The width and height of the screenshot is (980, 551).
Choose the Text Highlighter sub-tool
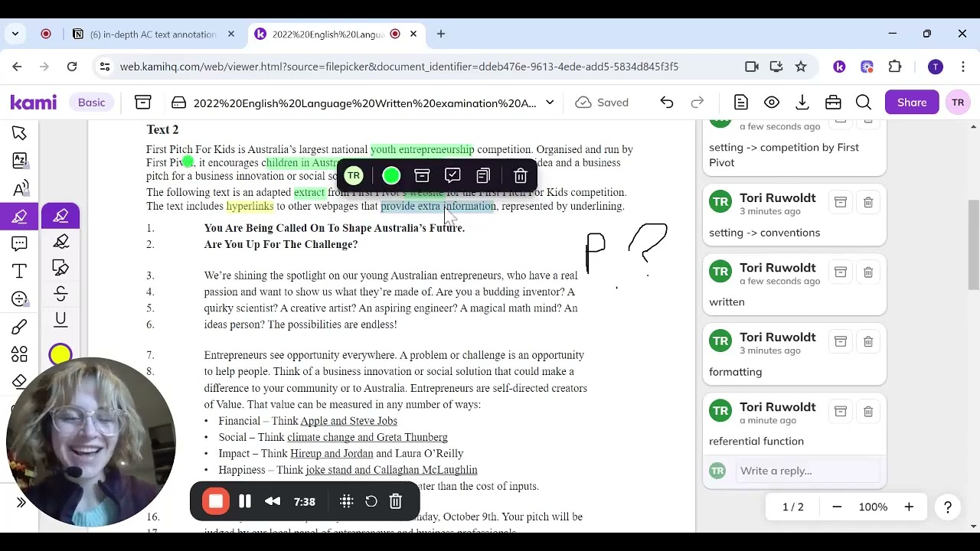tap(60, 217)
